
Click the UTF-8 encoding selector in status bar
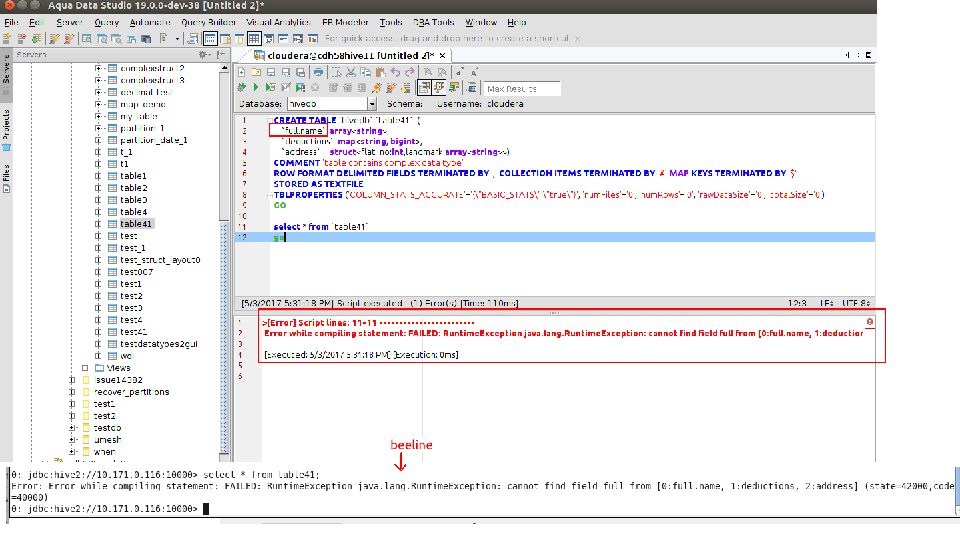point(856,303)
